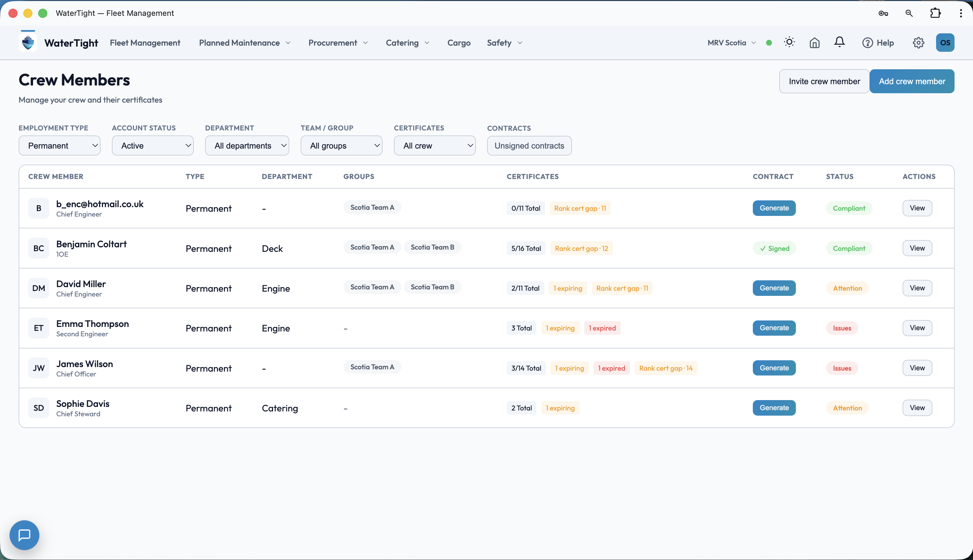This screenshot has height=560, width=973.
Task: Toggle the light/dark theme sun icon
Action: 789,42
